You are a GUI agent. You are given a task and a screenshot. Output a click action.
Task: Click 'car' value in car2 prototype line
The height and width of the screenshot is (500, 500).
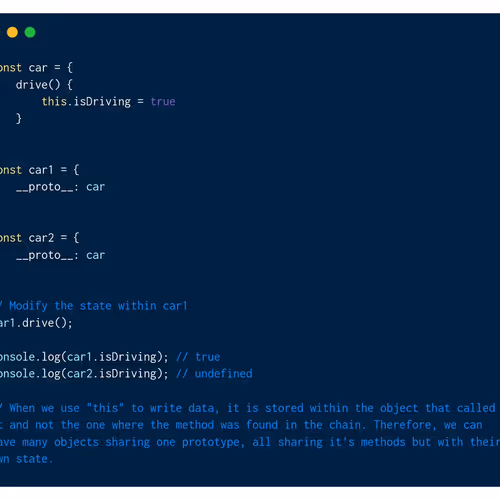click(x=96, y=255)
